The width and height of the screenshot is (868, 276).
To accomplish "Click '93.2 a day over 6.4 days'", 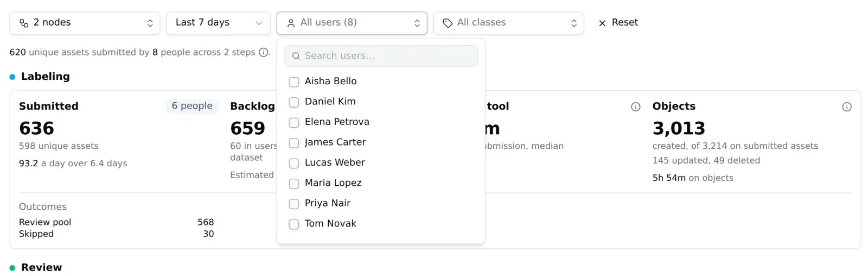I will coord(73,164).
